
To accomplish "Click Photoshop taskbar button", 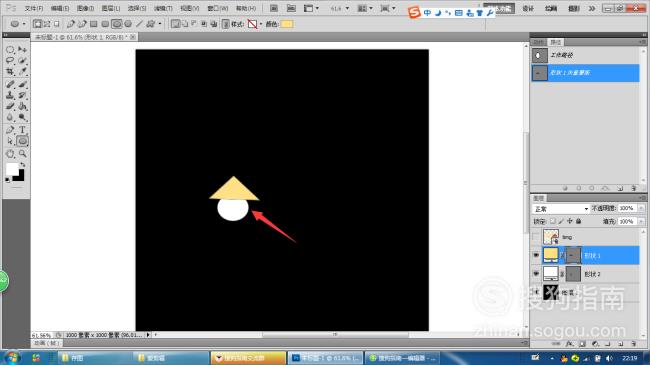I will tap(325, 358).
